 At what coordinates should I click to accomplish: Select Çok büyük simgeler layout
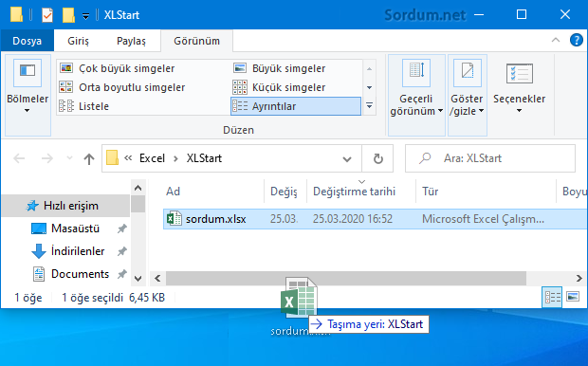[x=117, y=68]
